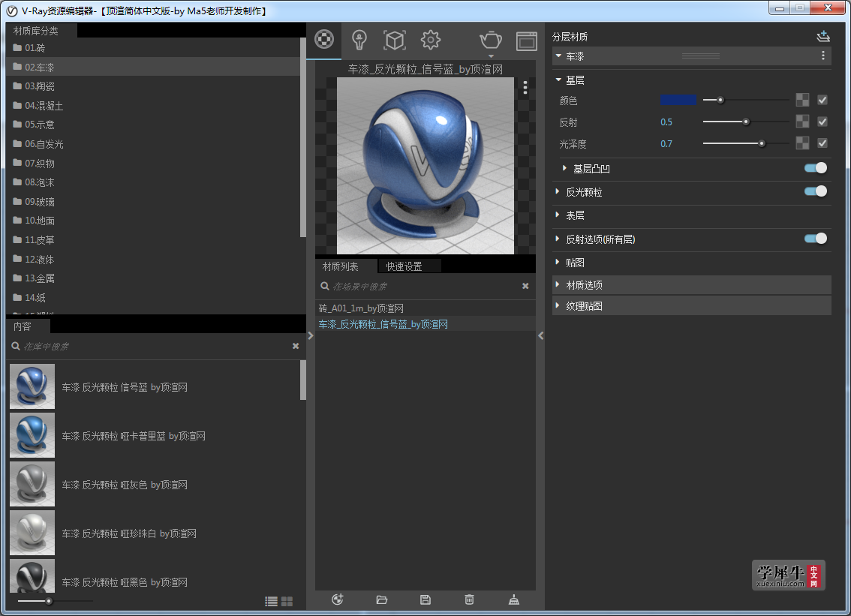Collapse the 基层 section
The height and width of the screenshot is (616, 851).
(558, 80)
